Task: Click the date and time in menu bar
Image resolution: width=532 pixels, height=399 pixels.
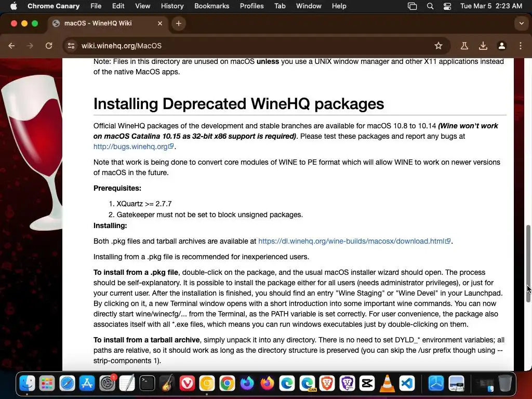Action: (491, 6)
